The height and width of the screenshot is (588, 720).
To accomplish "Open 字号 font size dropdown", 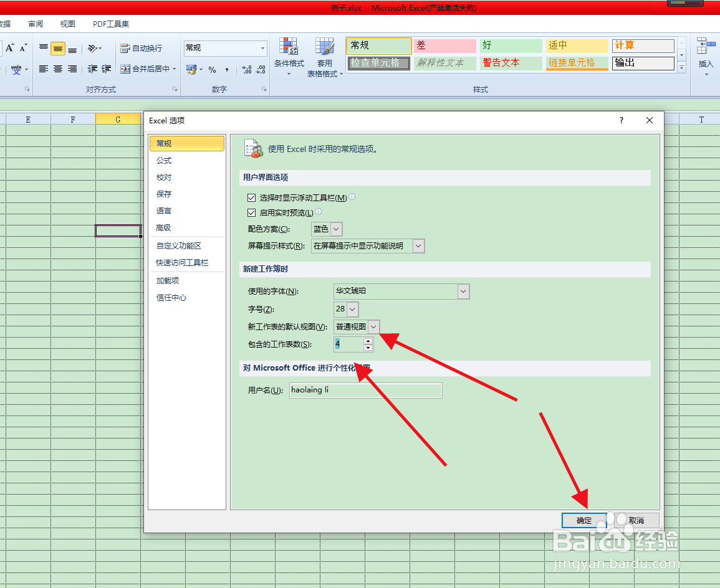I will coord(352,309).
